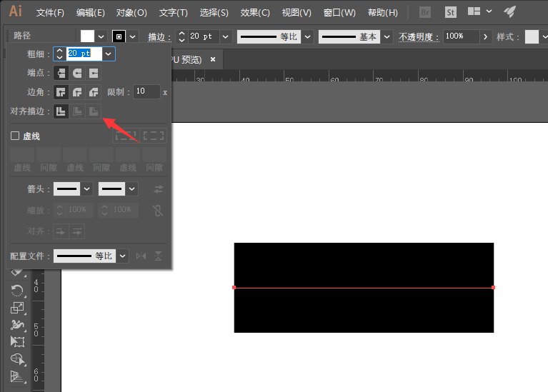Open the end arrowhead dropdown
The width and height of the screenshot is (548, 392).
pyautogui.click(x=131, y=189)
